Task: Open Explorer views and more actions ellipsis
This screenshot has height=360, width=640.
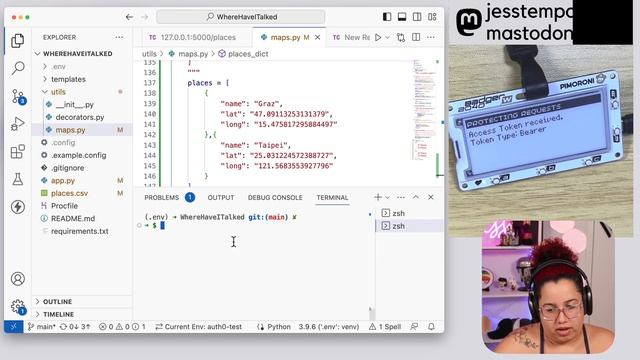Action: [x=119, y=37]
